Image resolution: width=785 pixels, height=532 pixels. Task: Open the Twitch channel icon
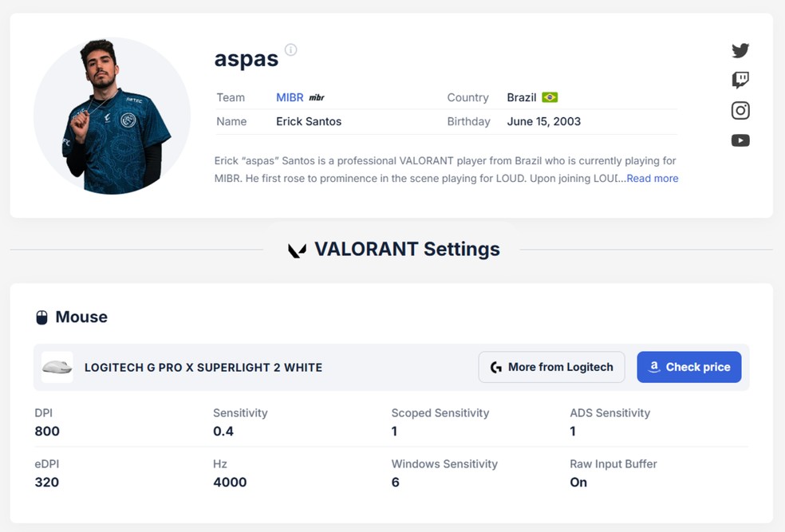[x=740, y=80]
